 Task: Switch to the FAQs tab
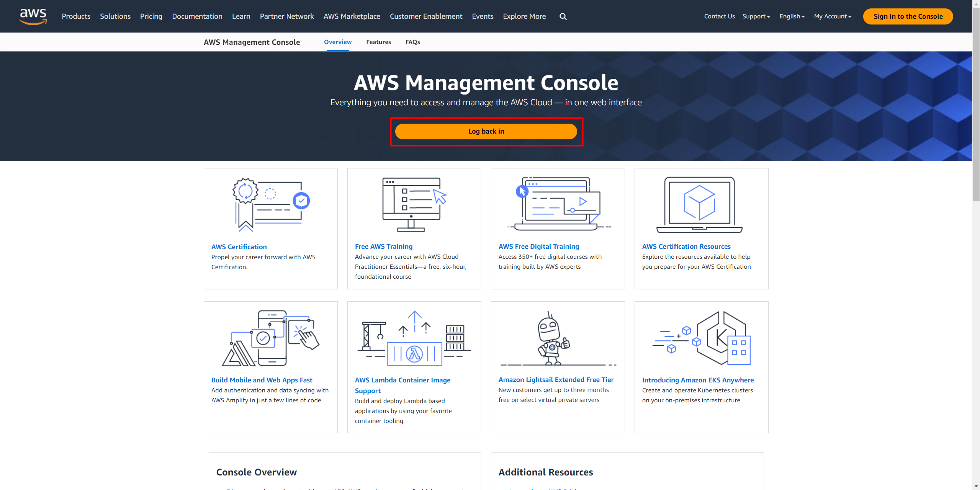pos(413,42)
